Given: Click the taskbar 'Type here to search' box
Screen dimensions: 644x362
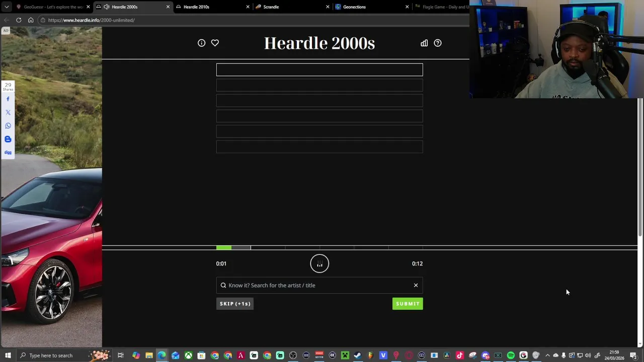Looking at the screenshot, I should point(64,355).
